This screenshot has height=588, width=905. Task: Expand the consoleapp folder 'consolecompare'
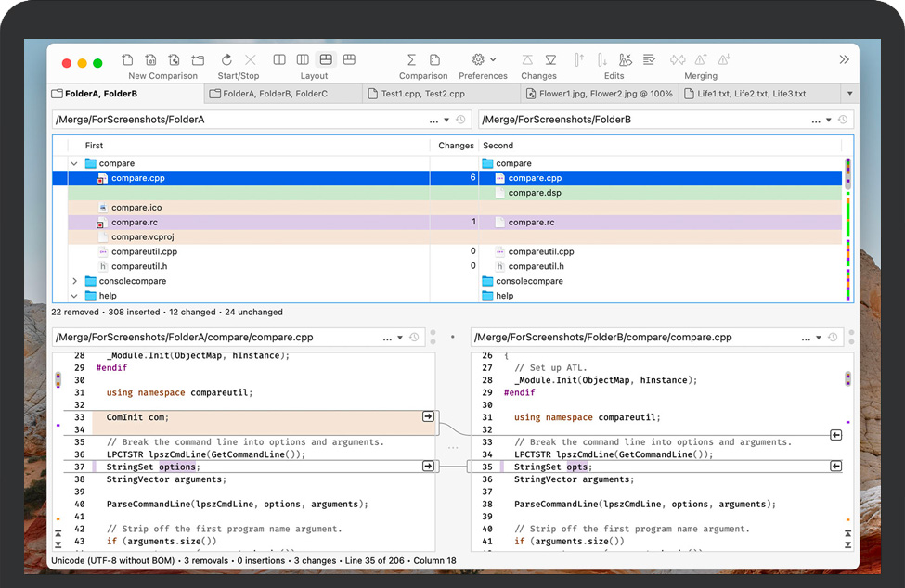74,281
